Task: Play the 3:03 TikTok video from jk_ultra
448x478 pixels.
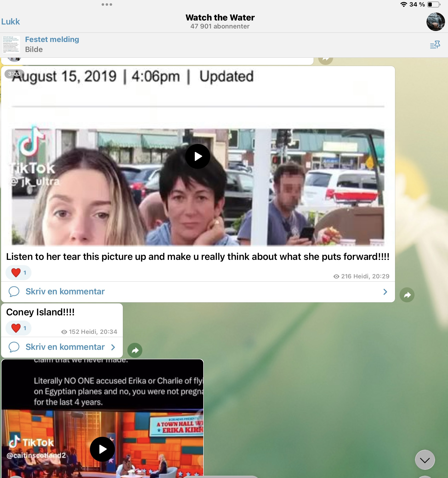Action: (198, 156)
